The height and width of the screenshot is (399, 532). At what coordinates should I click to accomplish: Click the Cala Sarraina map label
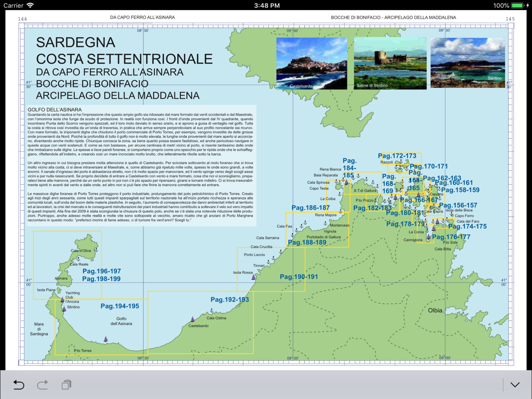[x=268, y=238]
